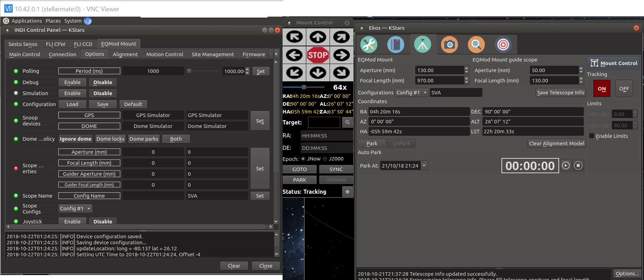Open the Site Management tab

(213, 54)
